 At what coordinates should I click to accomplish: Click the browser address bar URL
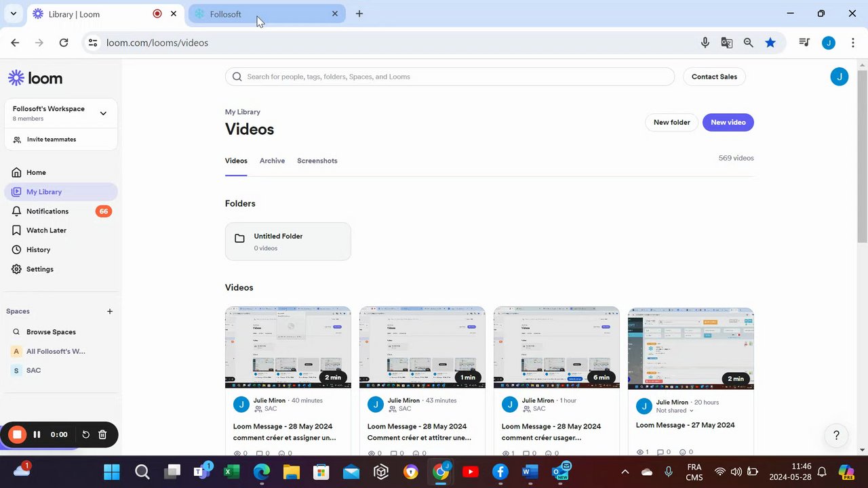click(157, 43)
